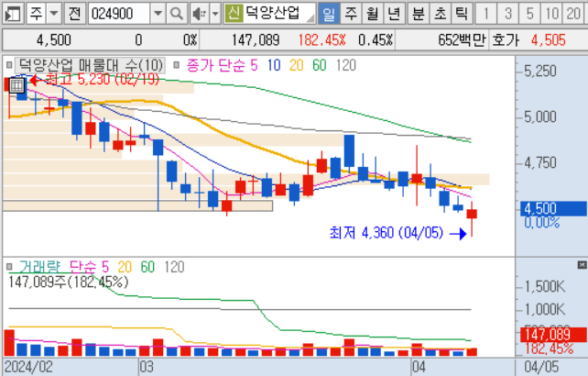The height and width of the screenshot is (376, 588).
Task: Click the 종가 단순 moving average label
Action: [x=215, y=65]
